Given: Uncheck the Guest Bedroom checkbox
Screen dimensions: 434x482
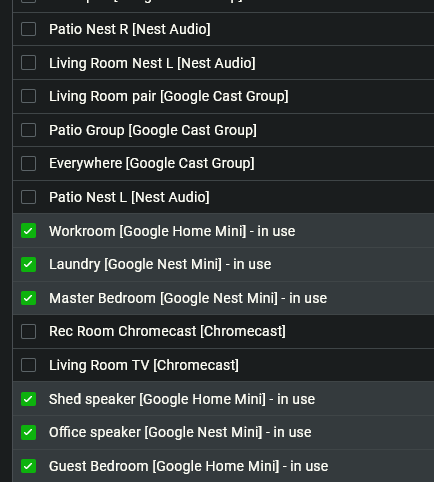Looking at the screenshot, I should (x=28, y=466).
